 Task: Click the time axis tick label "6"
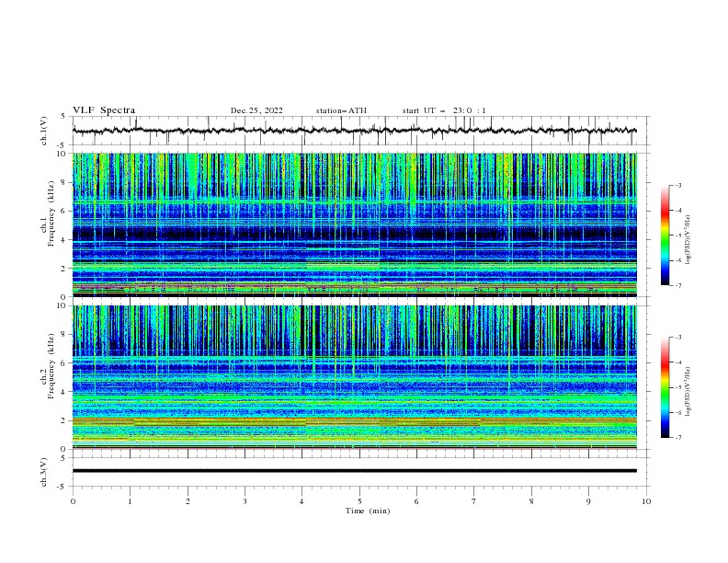(416, 501)
